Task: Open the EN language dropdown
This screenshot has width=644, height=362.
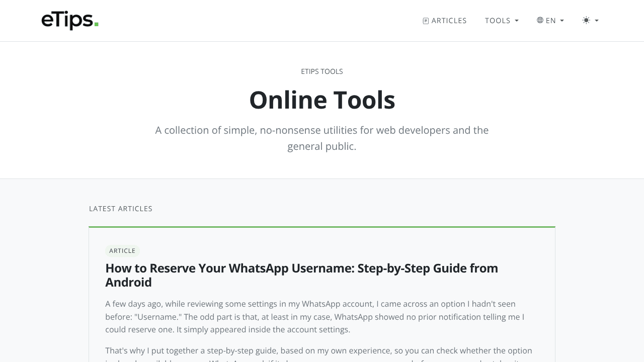Action: coord(550,21)
